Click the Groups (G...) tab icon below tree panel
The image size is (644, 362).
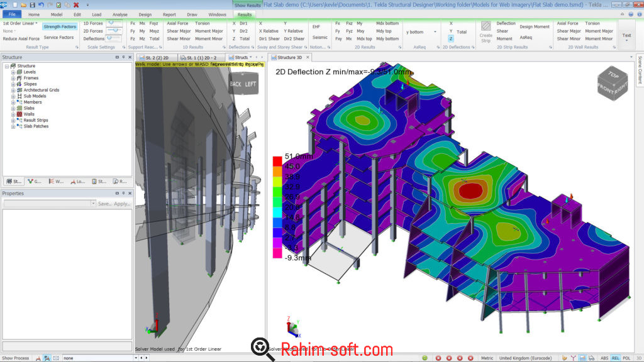point(35,181)
